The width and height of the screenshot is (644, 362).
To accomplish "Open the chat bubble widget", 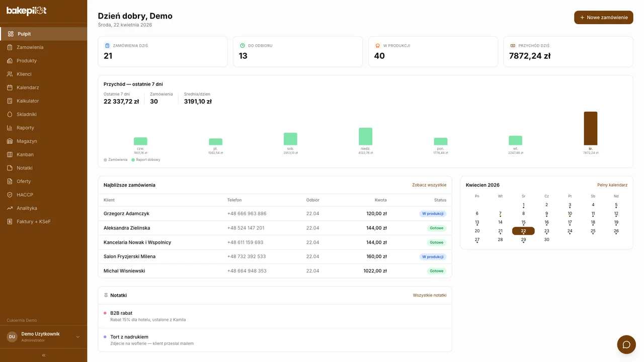I will (626, 344).
